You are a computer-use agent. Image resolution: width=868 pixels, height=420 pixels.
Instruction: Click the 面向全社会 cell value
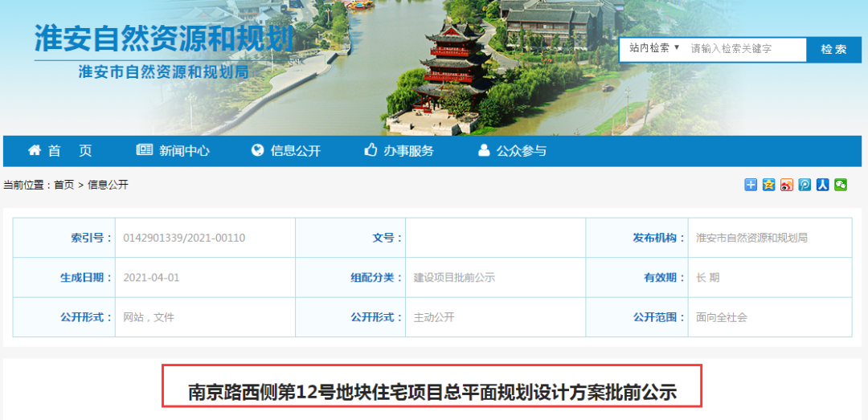click(x=722, y=318)
